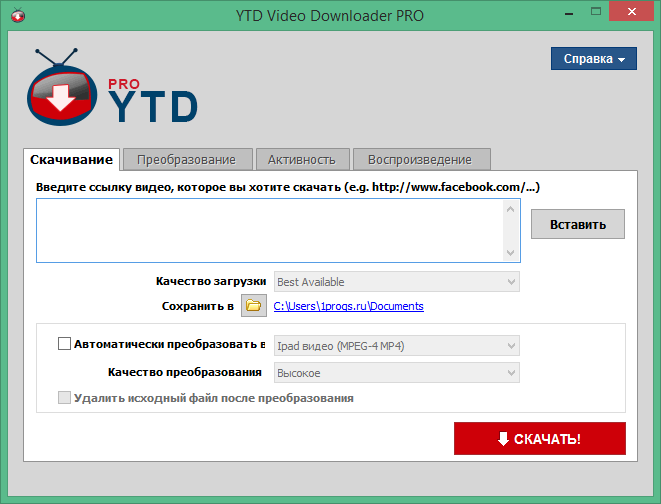Open the save folder browser icon
The image size is (661, 504).
254,306
